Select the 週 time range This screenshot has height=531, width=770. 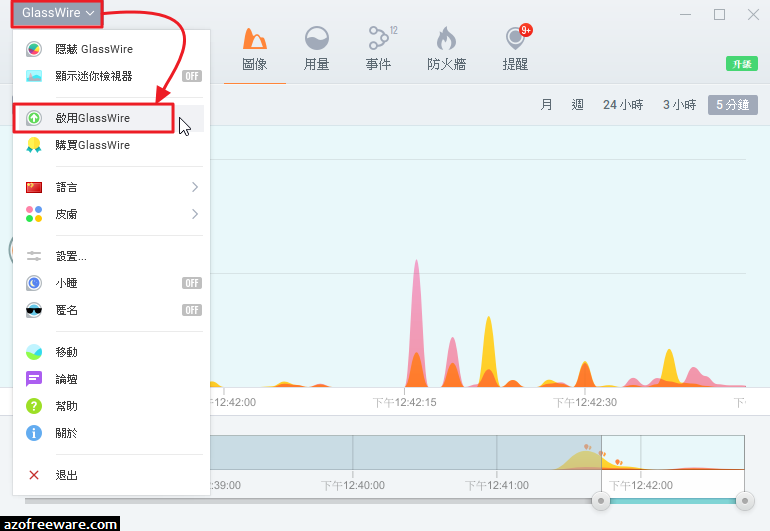[x=578, y=105]
